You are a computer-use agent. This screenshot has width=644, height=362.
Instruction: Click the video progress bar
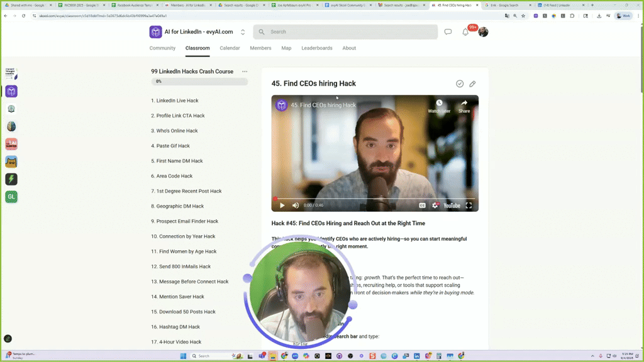[375, 199]
